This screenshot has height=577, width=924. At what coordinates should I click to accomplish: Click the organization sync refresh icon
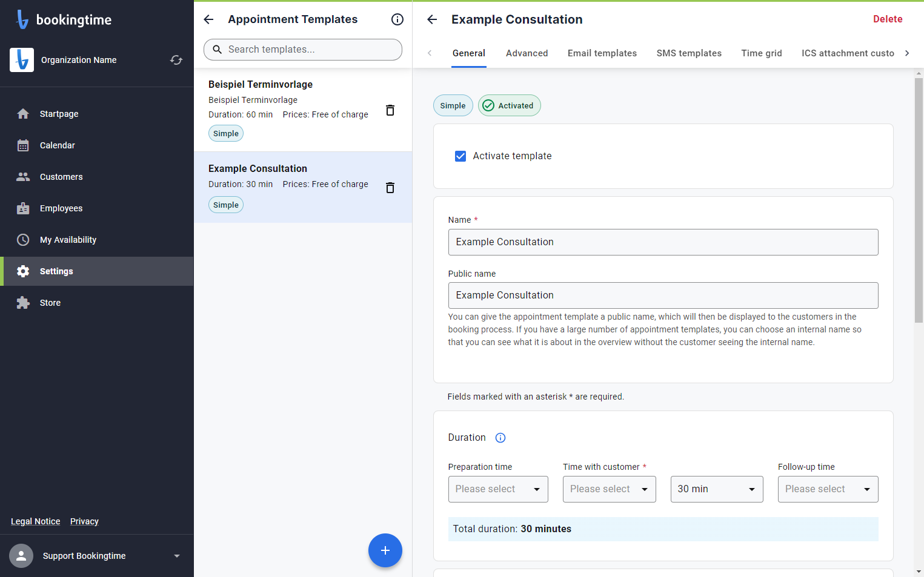176,60
